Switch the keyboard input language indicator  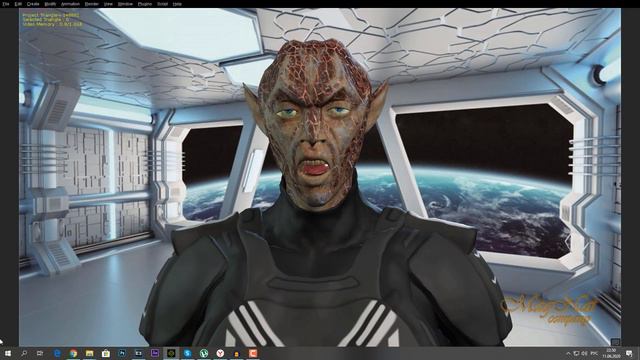(x=594, y=353)
